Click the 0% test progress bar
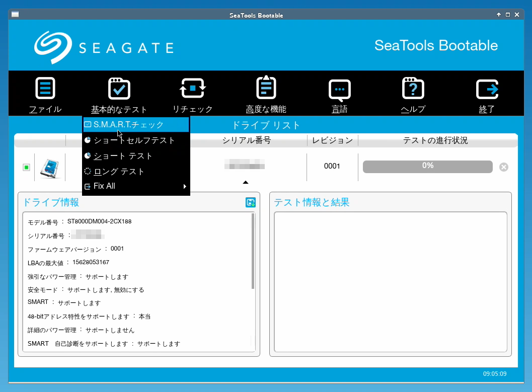The width and height of the screenshot is (532, 392). tap(427, 167)
